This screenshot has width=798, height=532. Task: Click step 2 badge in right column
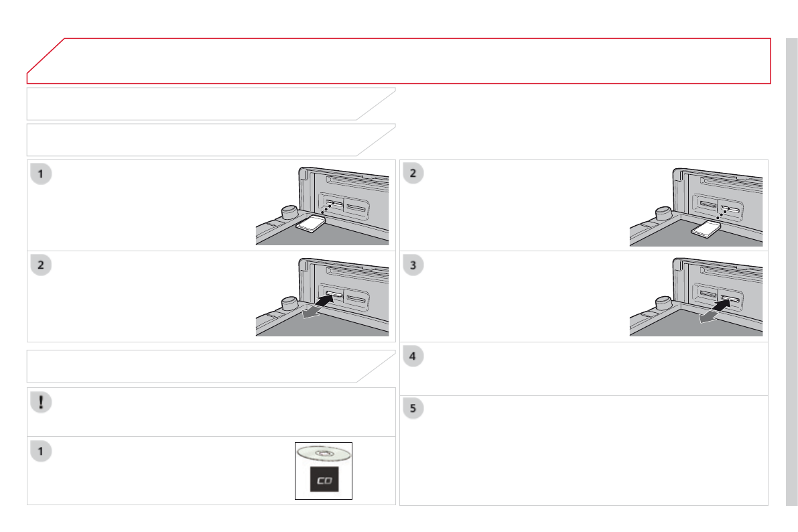tap(413, 173)
